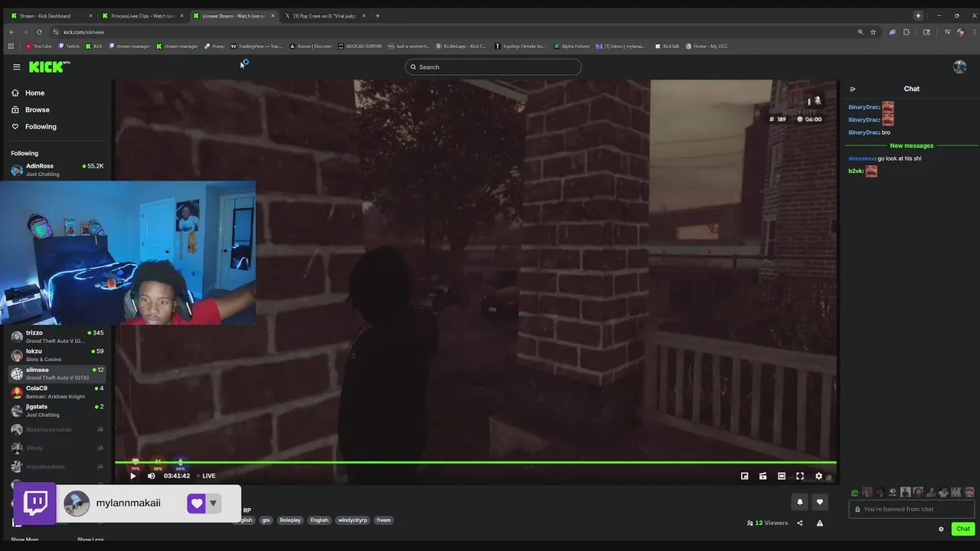Click the purple heart on mylannmakaii overlay
Image resolution: width=980 pixels, height=551 pixels.
pos(196,503)
